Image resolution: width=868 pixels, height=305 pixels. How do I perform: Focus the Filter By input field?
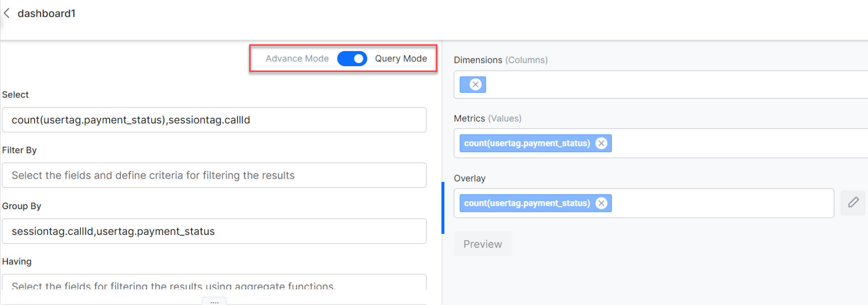[x=214, y=175]
